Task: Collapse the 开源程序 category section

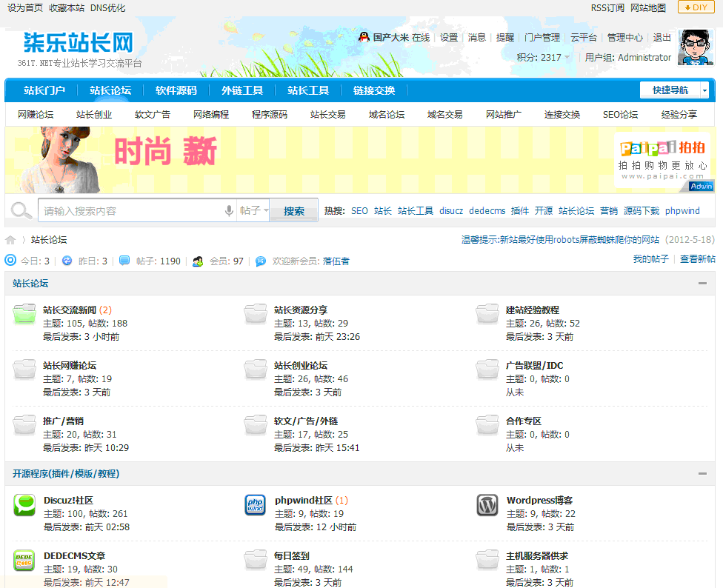Action: pyautogui.click(x=702, y=473)
